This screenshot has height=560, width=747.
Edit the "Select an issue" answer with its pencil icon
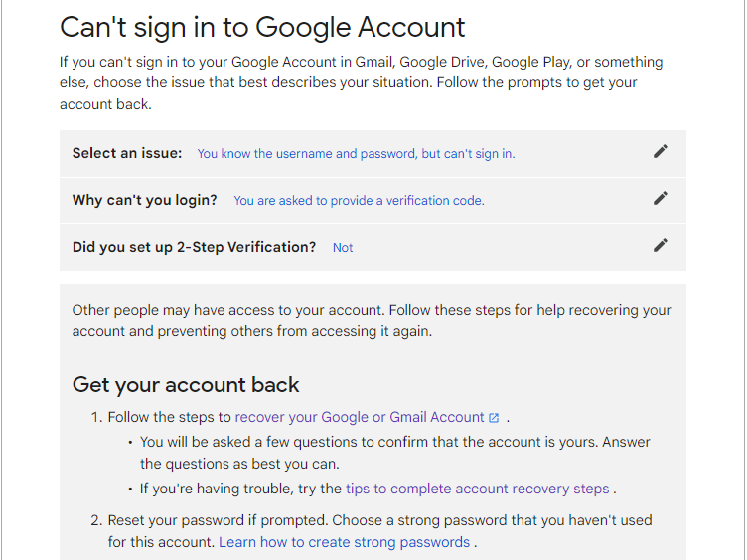point(660,152)
